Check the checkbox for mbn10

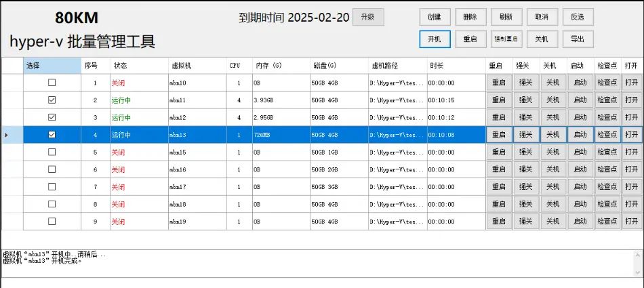pos(52,83)
